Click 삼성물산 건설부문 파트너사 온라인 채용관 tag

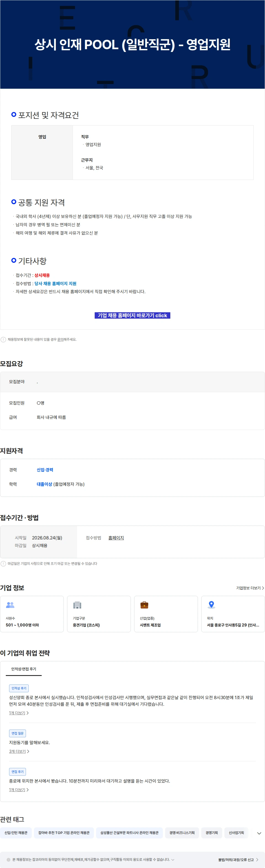tap(129, 833)
